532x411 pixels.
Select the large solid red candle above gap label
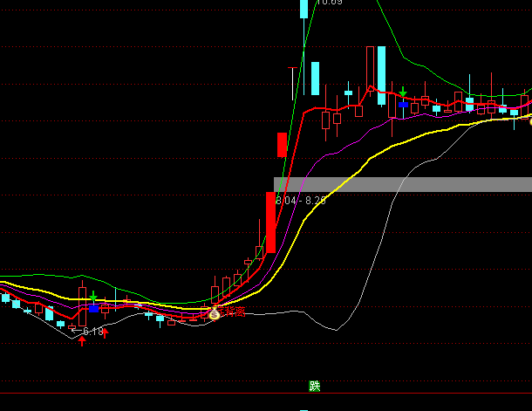coord(271,223)
